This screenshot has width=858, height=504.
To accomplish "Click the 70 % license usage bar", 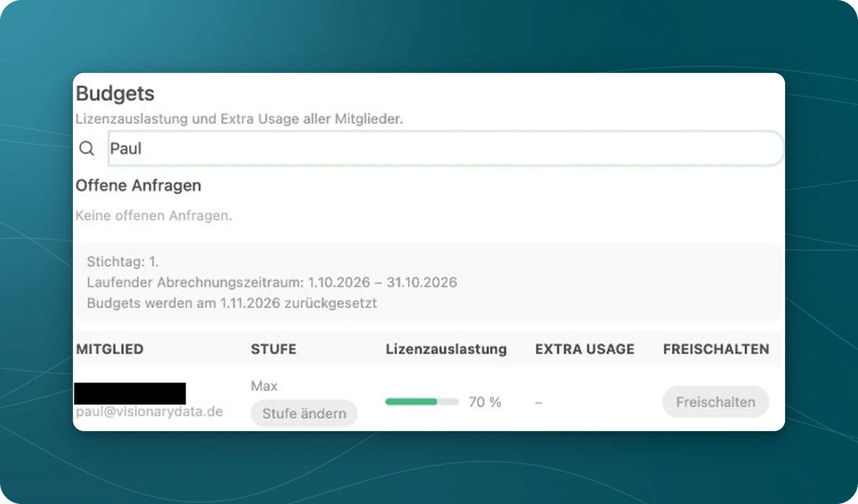I will 422,402.
